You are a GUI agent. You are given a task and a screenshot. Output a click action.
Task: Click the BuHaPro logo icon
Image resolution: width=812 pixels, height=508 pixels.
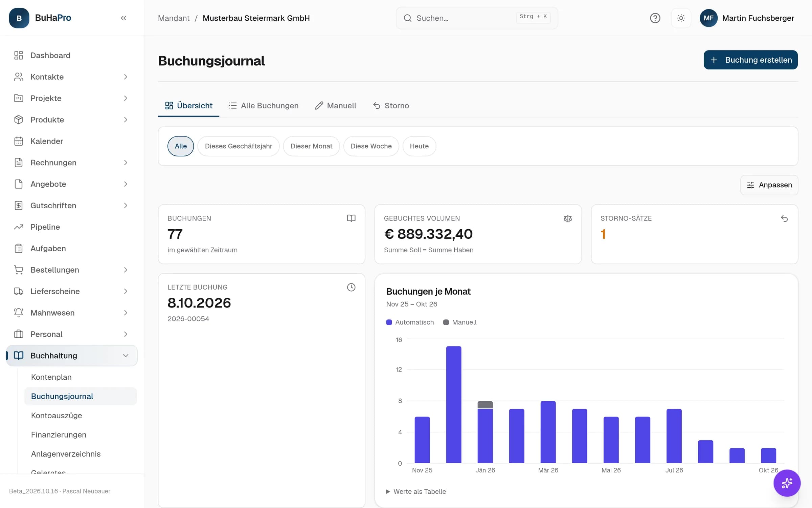pyautogui.click(x=19, y=18)
